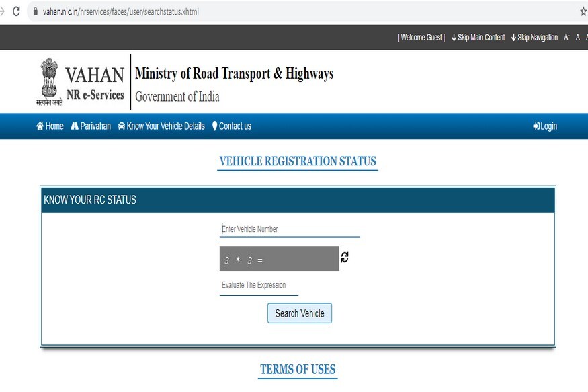Click the car icon for vehicle details
Viewport: 588px width, 392px height.
(x=122, y=126)
